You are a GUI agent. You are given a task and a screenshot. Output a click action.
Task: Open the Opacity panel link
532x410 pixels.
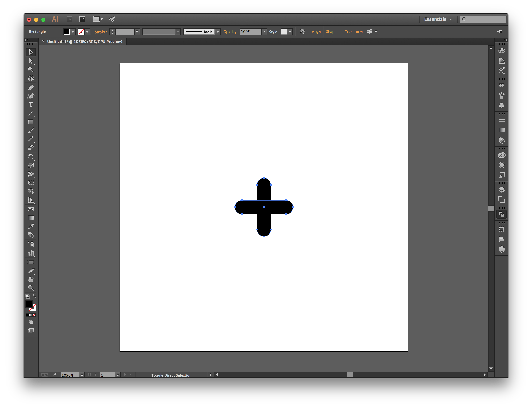tap(230, 32)
